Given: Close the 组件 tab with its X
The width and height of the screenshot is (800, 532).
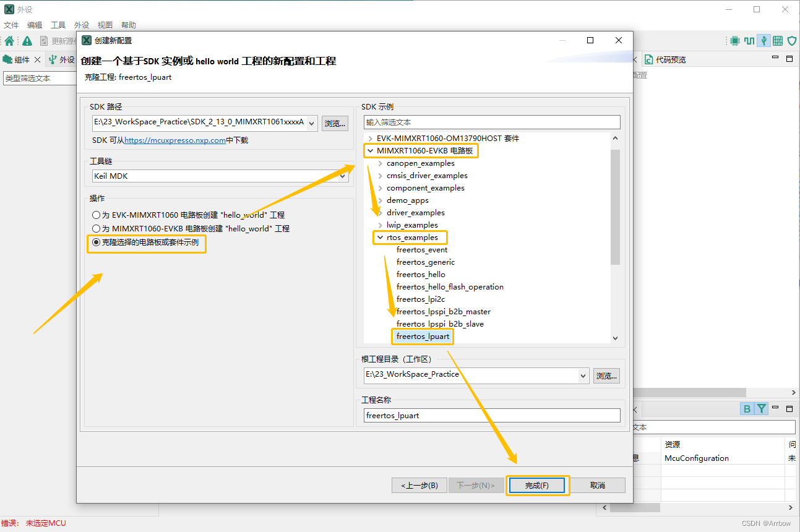Looking at the screenshot, I should pos(37,60).
